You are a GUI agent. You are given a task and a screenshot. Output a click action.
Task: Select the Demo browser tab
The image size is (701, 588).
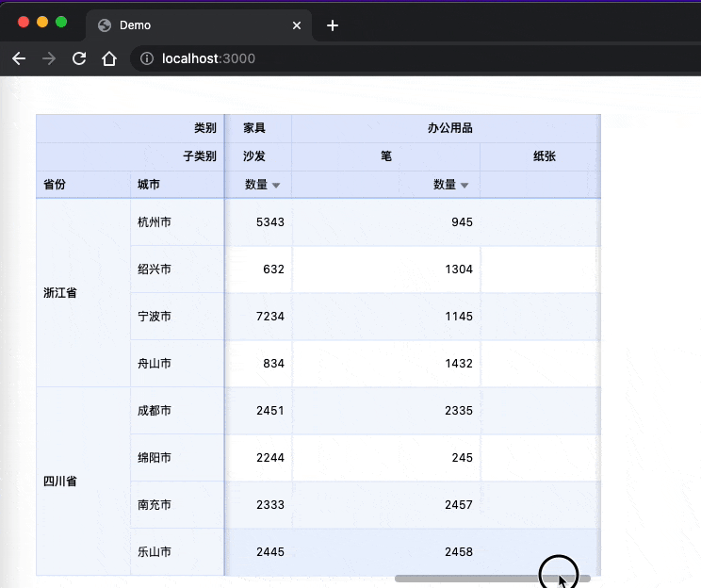[199, 25]
